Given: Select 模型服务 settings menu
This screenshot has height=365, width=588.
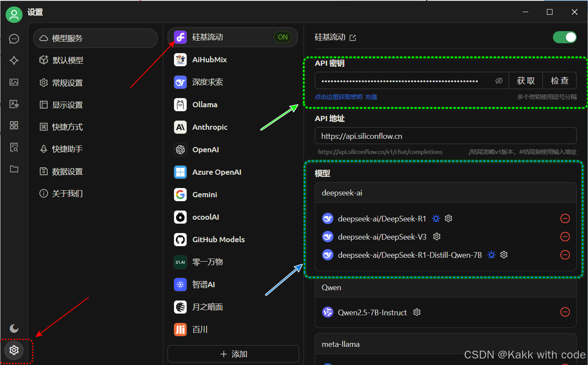Looking at the screenshot, I should (95, 38).
